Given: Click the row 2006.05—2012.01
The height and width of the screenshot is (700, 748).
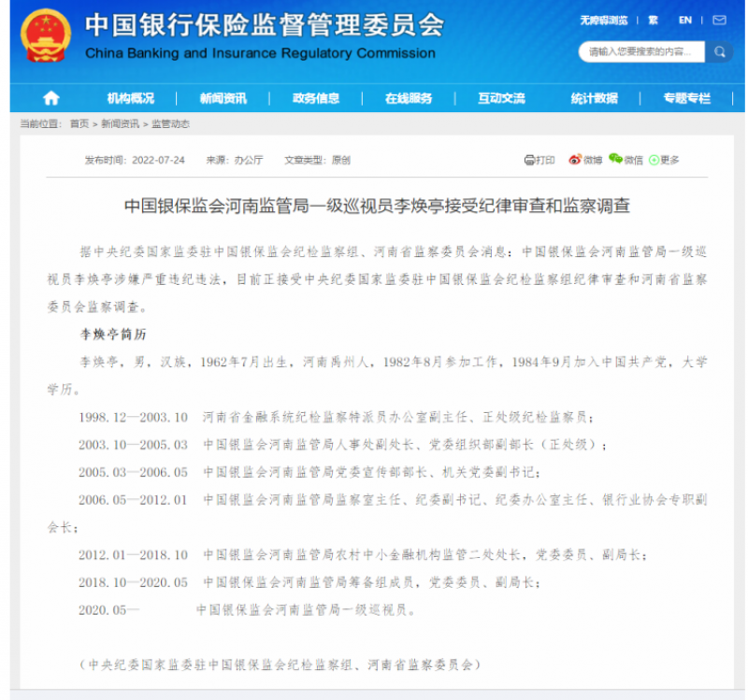Looking at the screenshot, I should pos(377,514).
